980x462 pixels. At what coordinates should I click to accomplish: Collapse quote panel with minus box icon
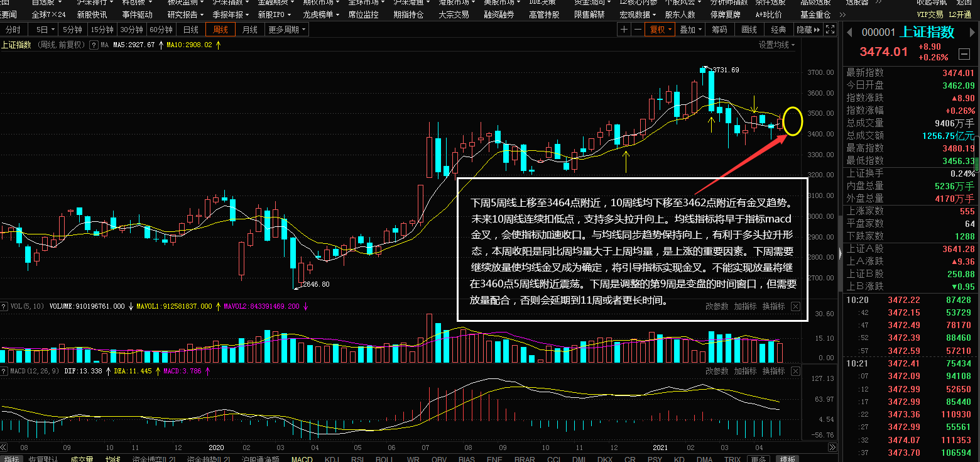coord(964,53)
